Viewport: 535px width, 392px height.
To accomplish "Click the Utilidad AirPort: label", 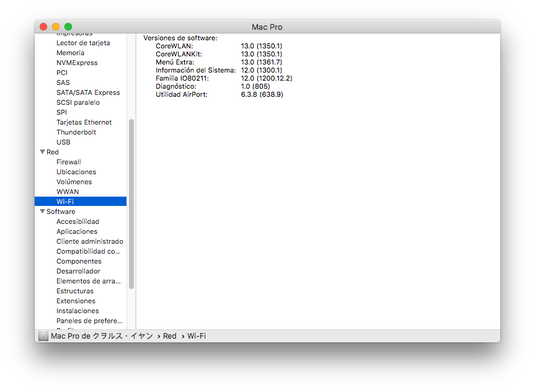I will pyautogui.click(x=182, y=94).
